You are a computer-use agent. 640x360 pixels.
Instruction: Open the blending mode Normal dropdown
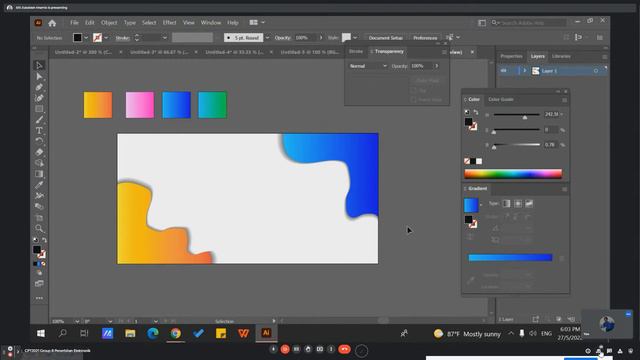tap(367, 66)
